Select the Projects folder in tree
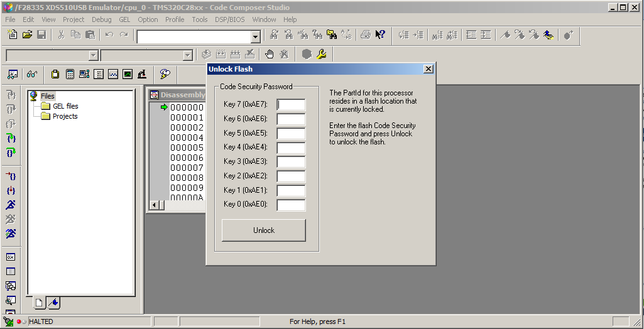644x329 pixels. pos(65,117)
